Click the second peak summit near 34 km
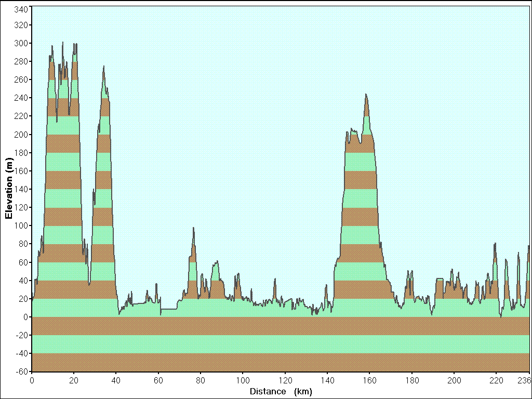The width and height of the screenshot is (532, 399). pyautogui.click(x=103, y=66)
